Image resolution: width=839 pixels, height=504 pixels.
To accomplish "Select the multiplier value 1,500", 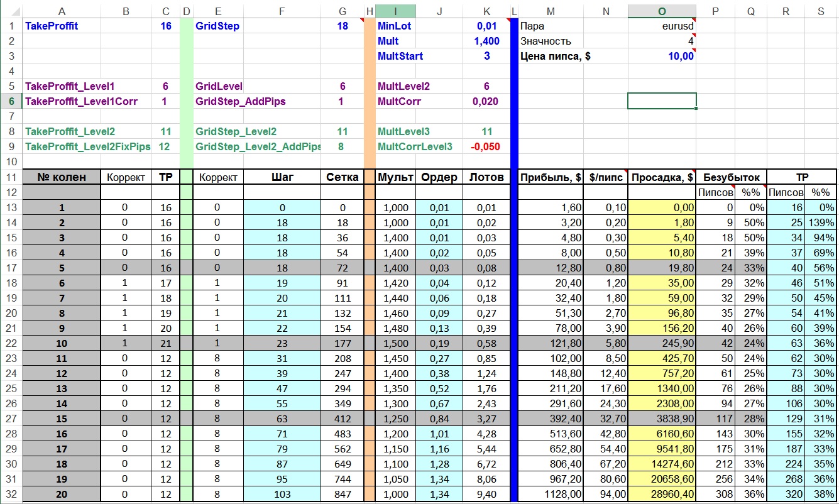I will pos(395,343).
